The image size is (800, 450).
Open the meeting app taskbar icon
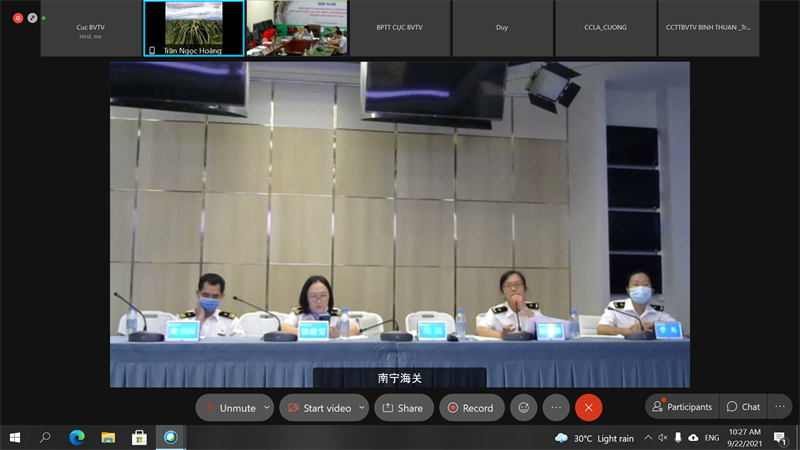coord(170,437)
